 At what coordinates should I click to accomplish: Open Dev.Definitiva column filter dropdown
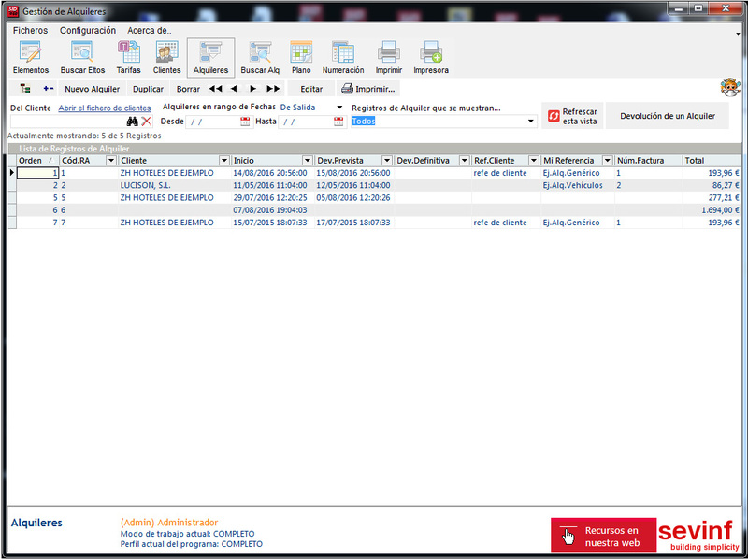[464, 161]
